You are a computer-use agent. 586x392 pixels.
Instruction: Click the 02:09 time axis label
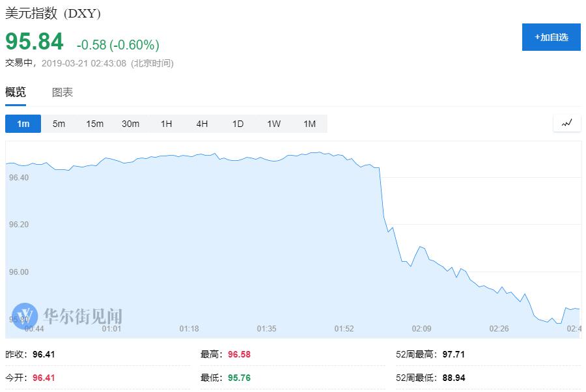tap(421, 329)
